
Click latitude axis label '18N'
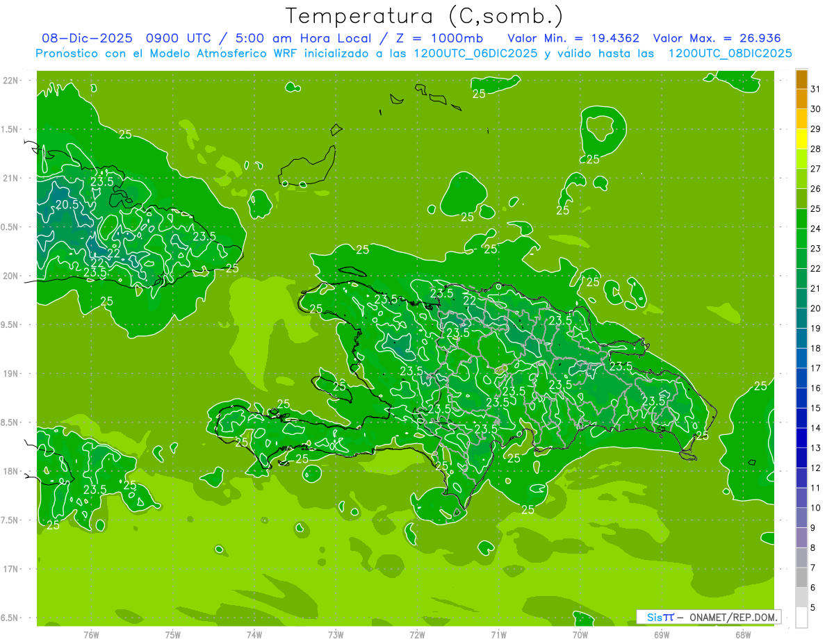(10, 471)
